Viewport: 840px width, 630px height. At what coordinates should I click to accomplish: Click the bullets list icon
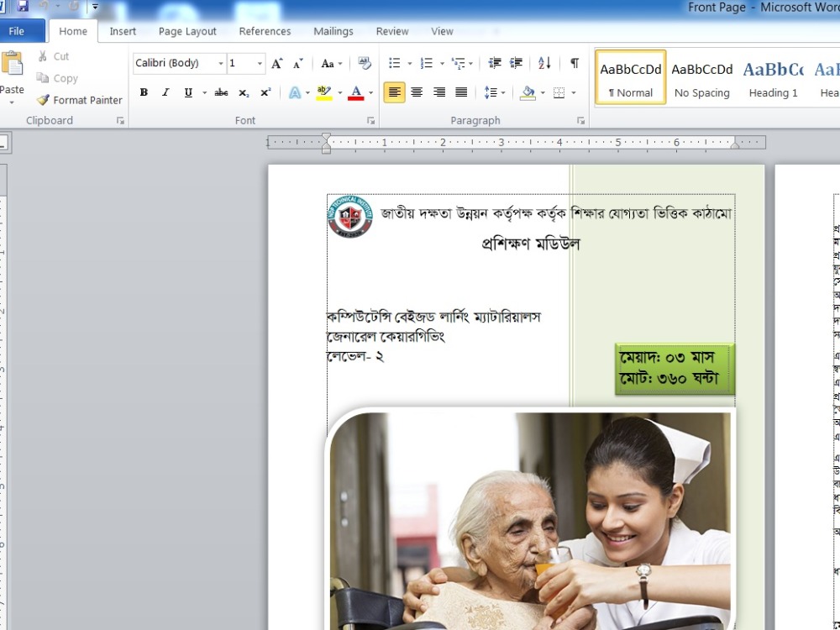tap(394, 63)
